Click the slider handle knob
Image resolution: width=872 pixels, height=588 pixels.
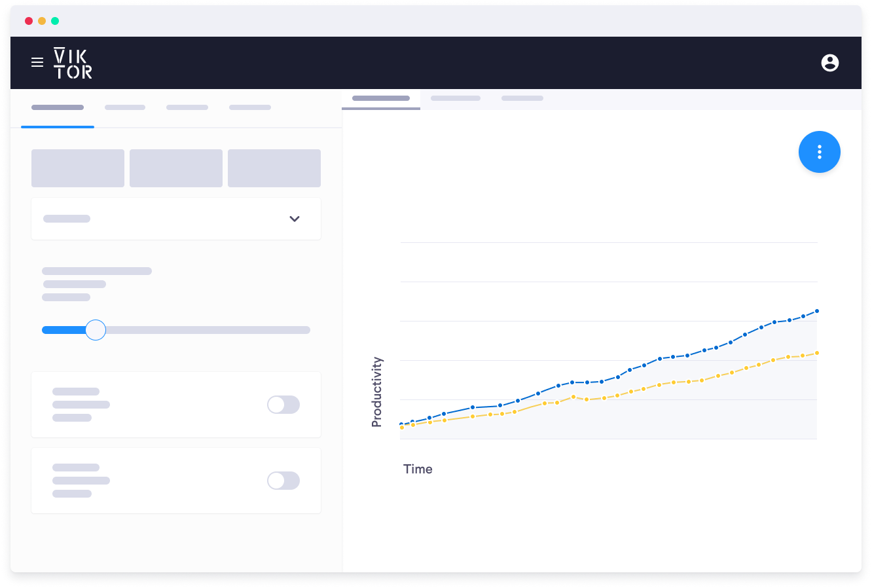pyautogui.click(x=96, y=330)
